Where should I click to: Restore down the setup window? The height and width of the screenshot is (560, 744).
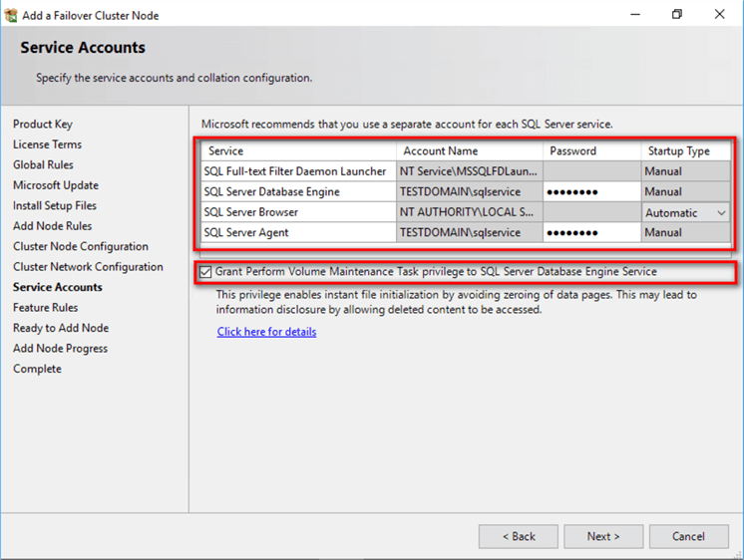677,14
